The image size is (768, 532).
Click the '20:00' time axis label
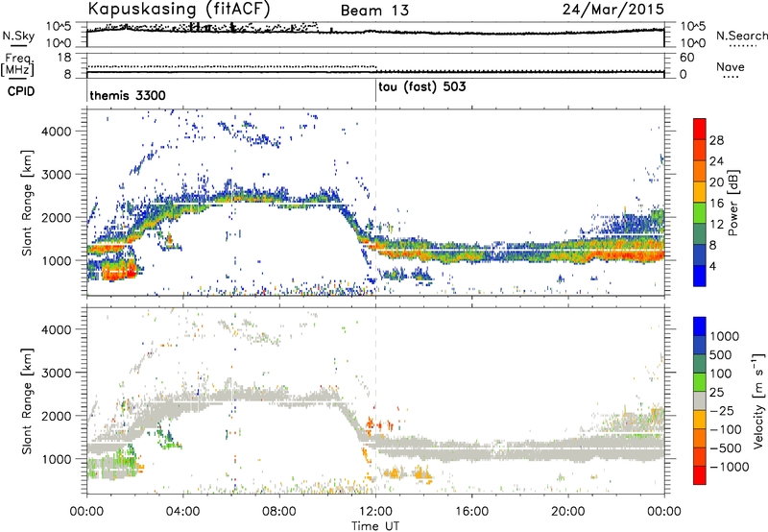point(568,512)
